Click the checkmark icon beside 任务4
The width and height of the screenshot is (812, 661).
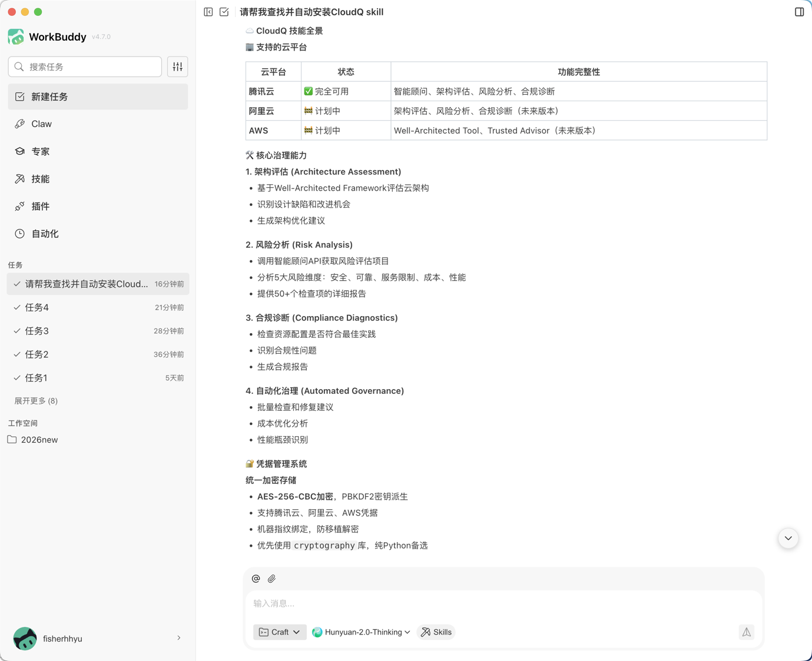17,307
